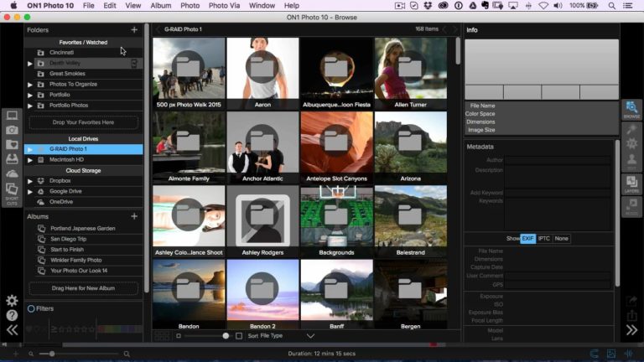644x362 pixels.
Task: Click the Export icon above the right chevrons
Action: pyautogui.click(x=631, y=315)
